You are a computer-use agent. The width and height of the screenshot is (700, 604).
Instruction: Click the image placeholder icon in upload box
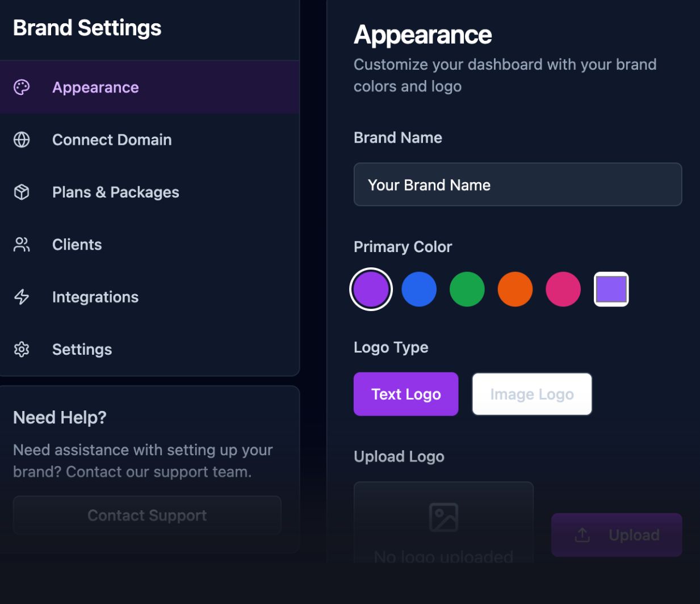click(x=443, y=517)
